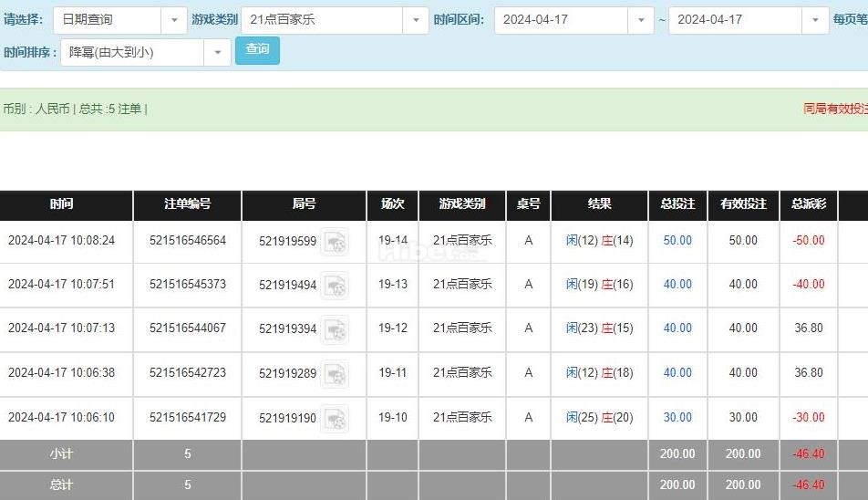Open replay icon for round 521919289
The image size is (868, 500).
335,374
